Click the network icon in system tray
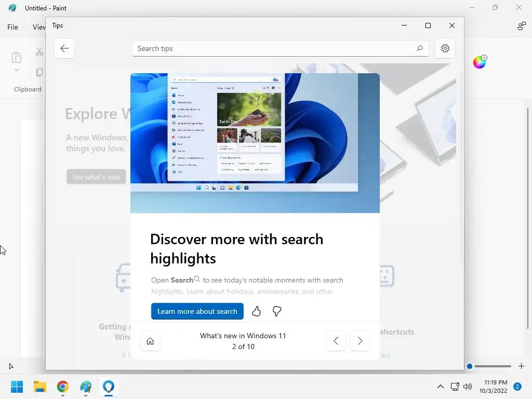Image resolution: width=532 pixels, height=399 pixels. click(455, 387)
